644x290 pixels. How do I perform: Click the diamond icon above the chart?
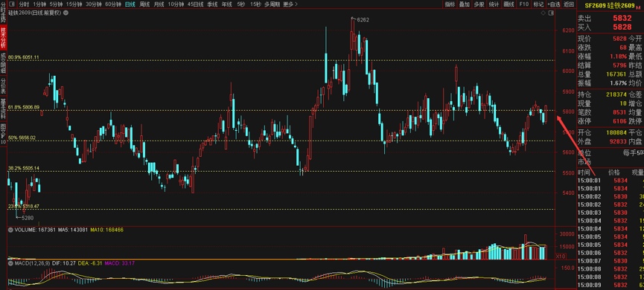[543, 13]
